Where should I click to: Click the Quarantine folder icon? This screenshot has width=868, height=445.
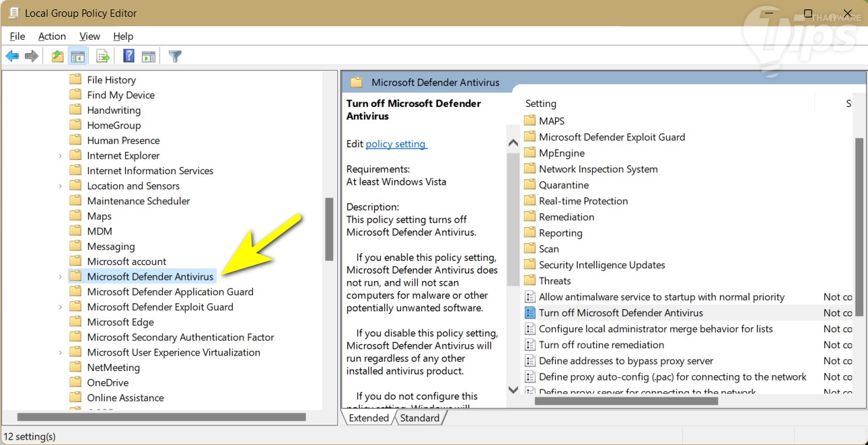pyautogui.click(x=530, y=185)
